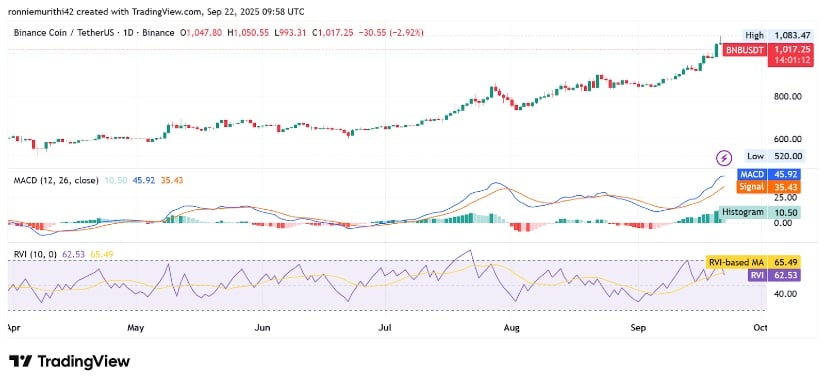Click the RVI-based MA 65.49 label
Screen dimensions: 825x384
754,261
